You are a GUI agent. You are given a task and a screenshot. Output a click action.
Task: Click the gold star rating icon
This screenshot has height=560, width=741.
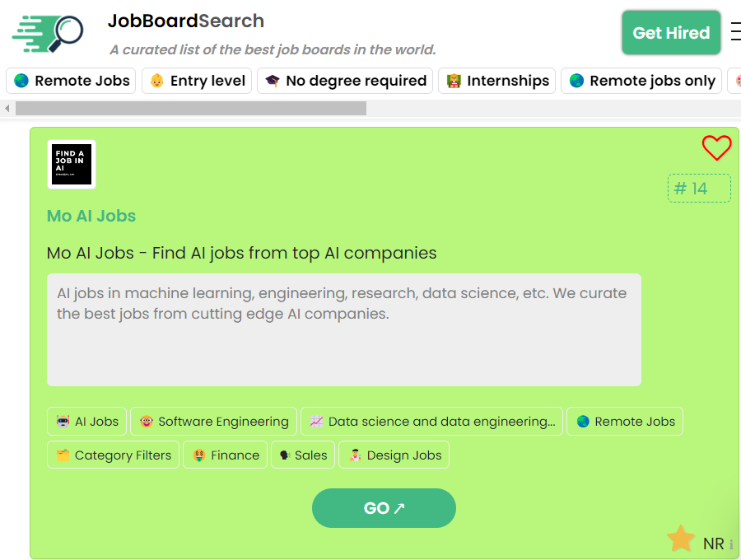(x=681, y=539)
